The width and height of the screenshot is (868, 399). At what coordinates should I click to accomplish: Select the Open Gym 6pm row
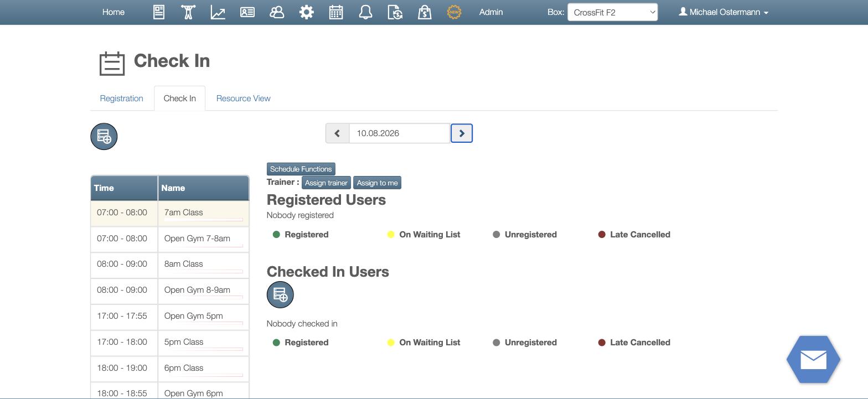tap(170, 391)
